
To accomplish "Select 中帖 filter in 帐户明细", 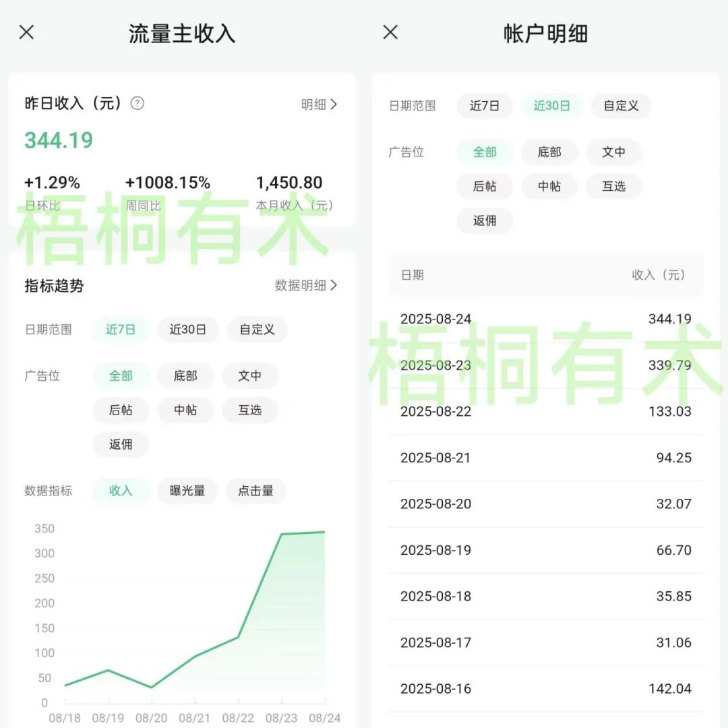I will (549, 186).
